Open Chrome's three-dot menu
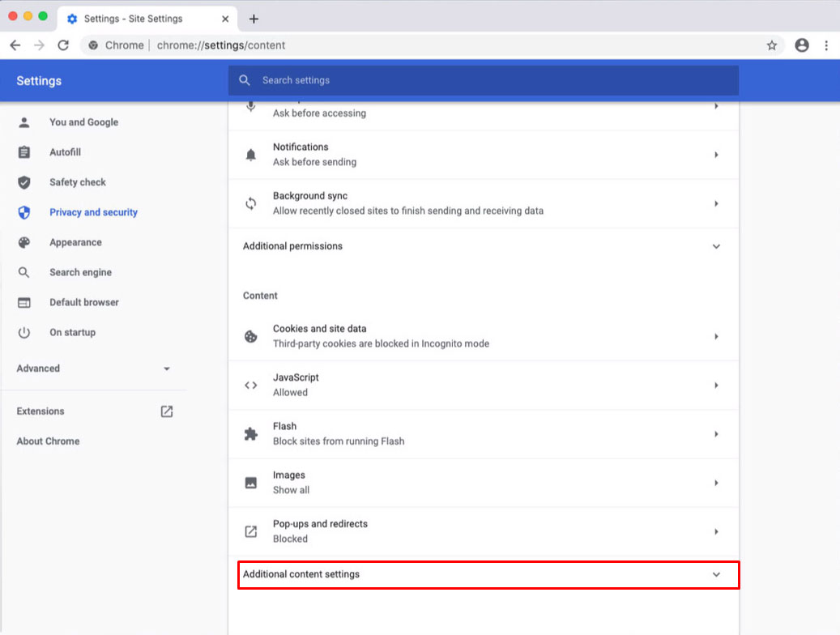This screenshot has width=840, height=635. point(826,45)
